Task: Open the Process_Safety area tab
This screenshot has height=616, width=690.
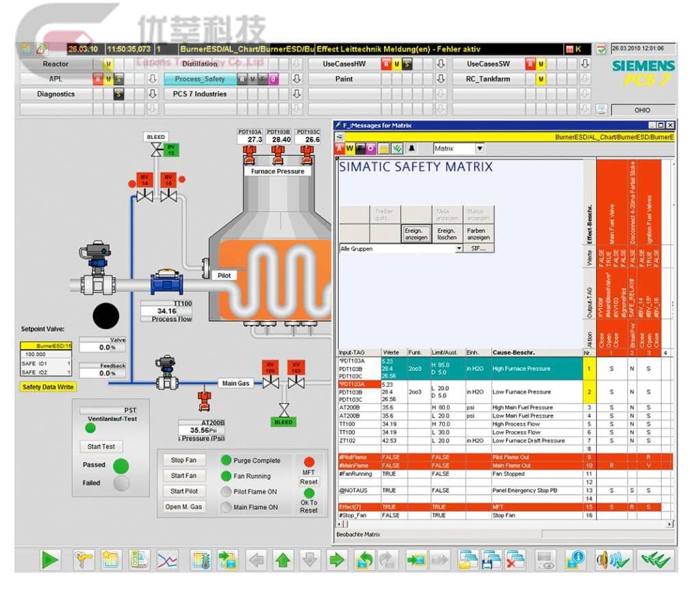Action: click(x=199, y=79)
